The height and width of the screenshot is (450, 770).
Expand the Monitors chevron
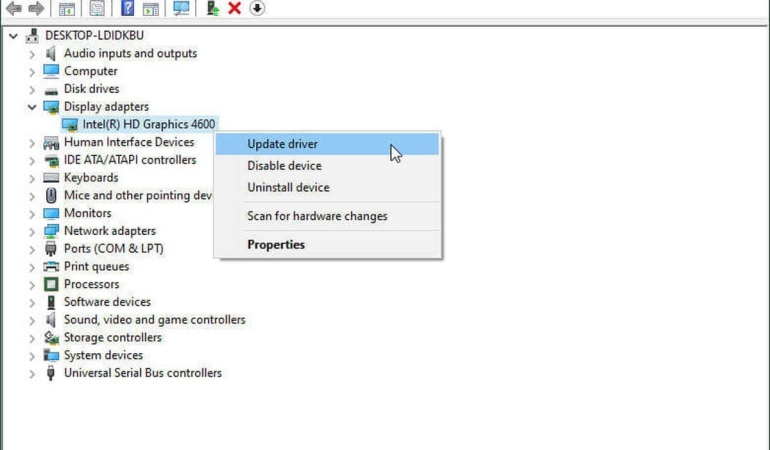32,214
